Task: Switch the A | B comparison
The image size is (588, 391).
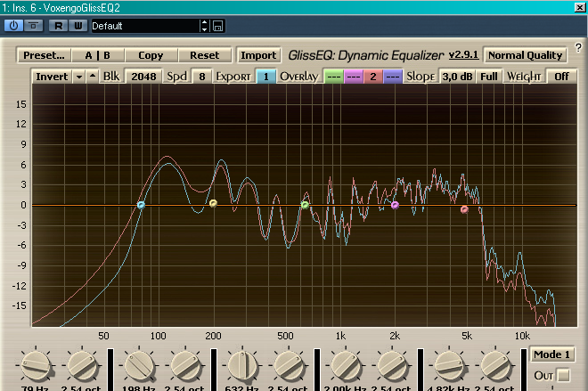Action: (x=97, y=55)
